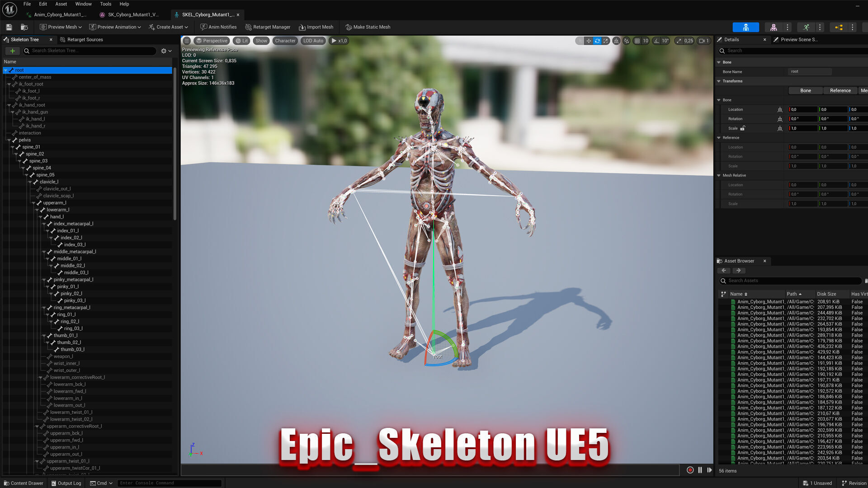The height and width of the screenshot is (488, 868).
Task: Collapse the Transforms section in Details
Action: [x=719, y=81]
